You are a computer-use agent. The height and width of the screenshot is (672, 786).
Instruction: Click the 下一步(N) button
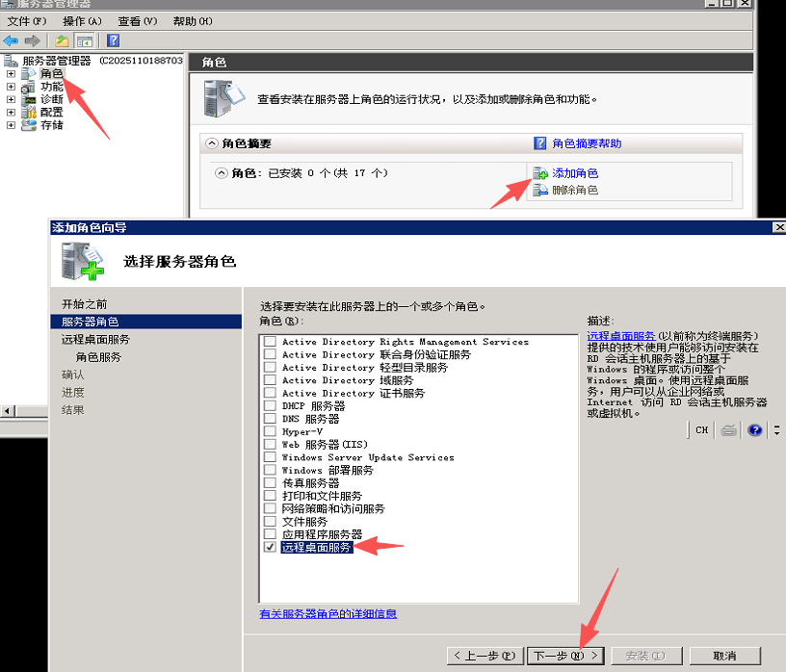point(566,656)
